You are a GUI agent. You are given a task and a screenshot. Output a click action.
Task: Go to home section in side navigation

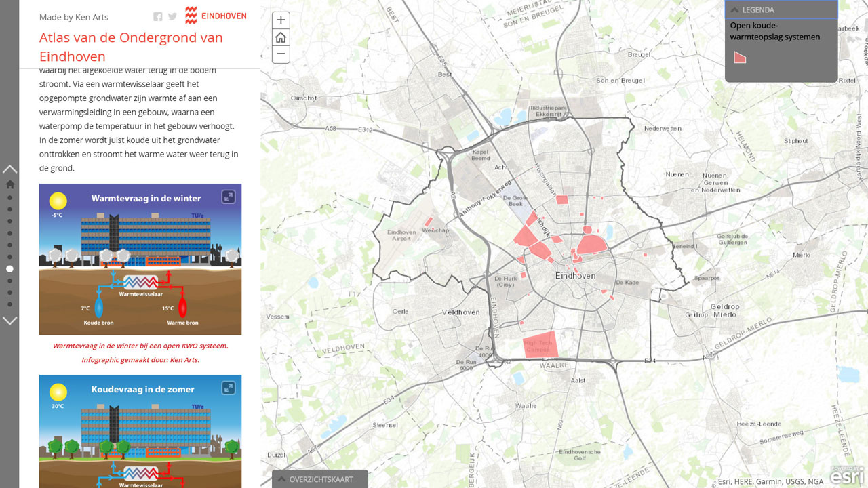[9, 184]
